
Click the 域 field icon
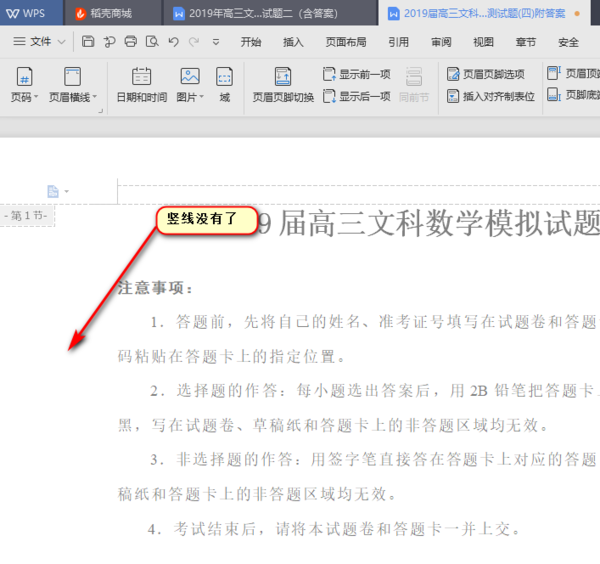coord(225,77)
